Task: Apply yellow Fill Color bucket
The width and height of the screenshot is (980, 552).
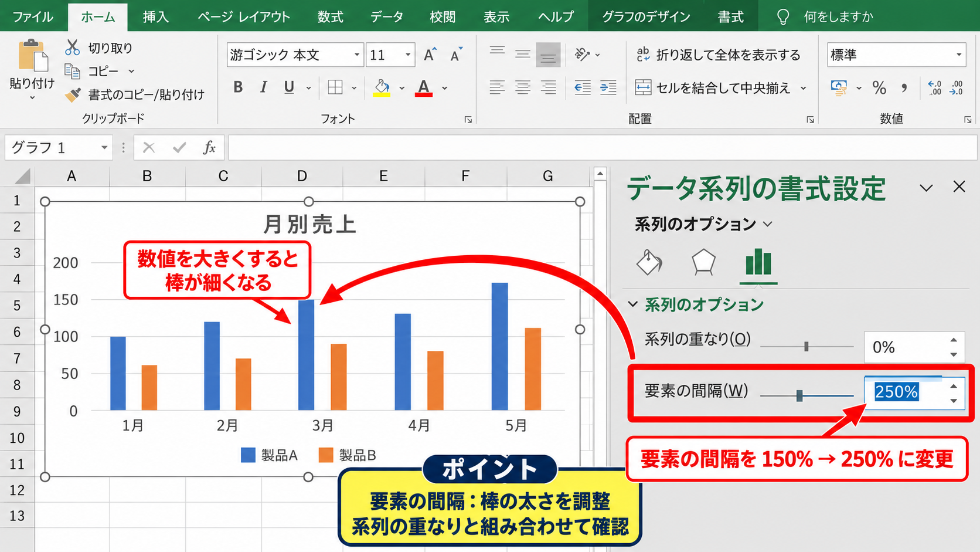Action: [x=382, y=87]
